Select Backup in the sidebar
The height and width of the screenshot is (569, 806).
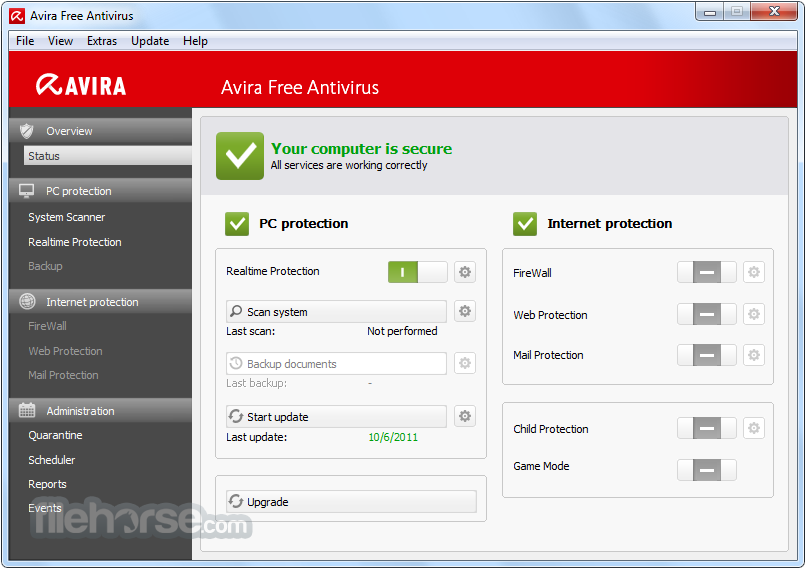pyautogui.click(x=45, y=266)
